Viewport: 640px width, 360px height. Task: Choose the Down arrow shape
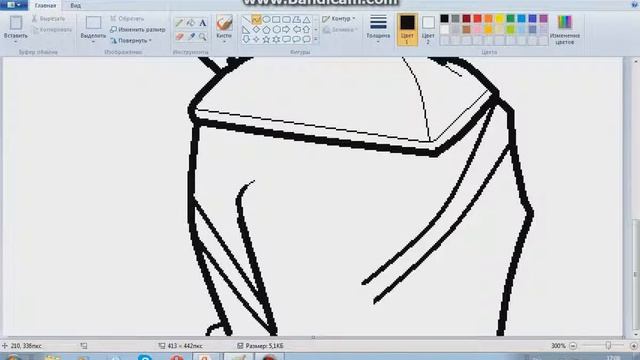(246, 39)
